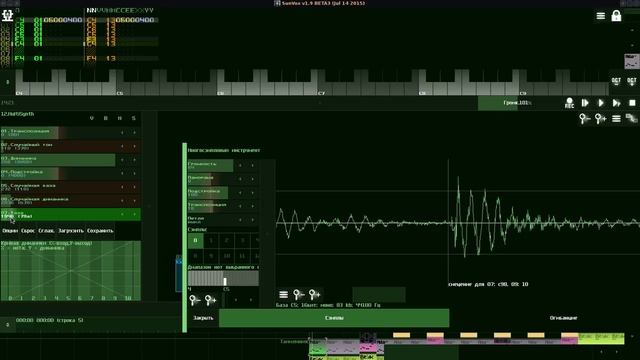Viewport: 640px width, 360px height.
Task: Click the lime-green pattern block on the timeline
Action: [601, 338]
